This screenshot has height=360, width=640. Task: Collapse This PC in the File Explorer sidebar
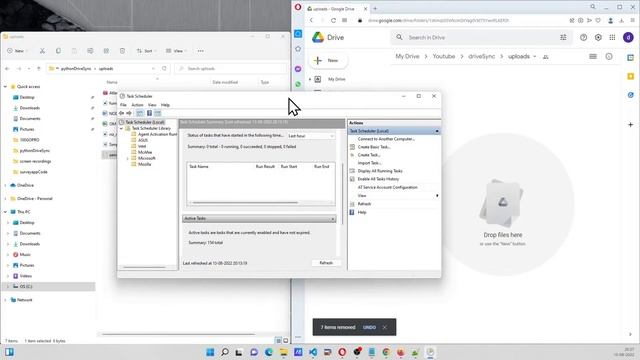point(5,212)
